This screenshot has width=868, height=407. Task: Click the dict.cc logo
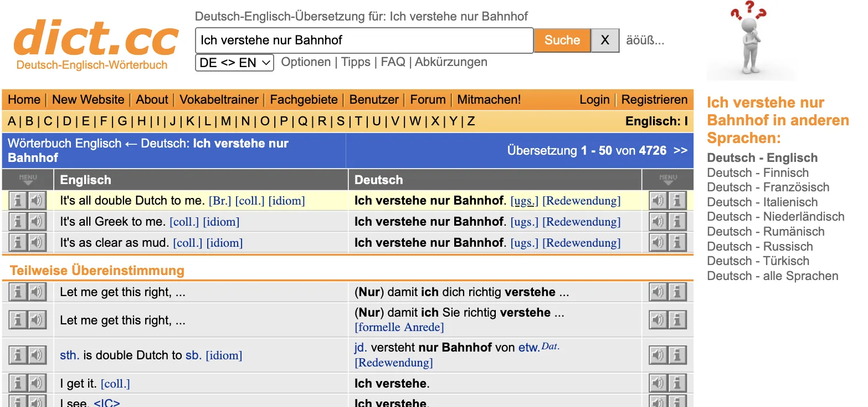pyautogui.click(x=95, y=38)
